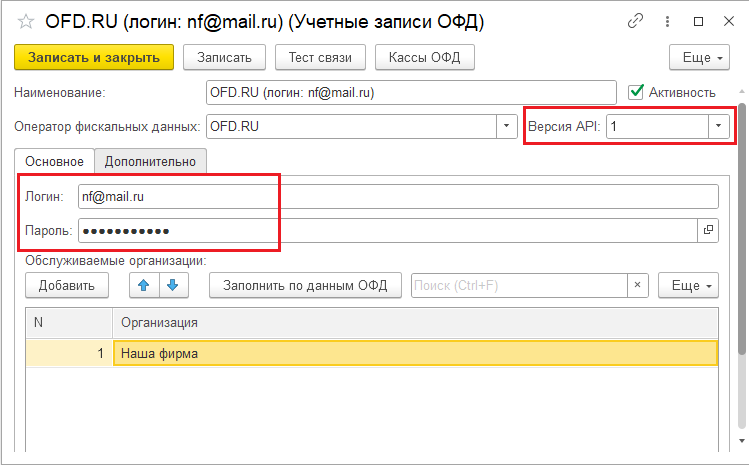Click into the Логин input field

click(397, 197)
